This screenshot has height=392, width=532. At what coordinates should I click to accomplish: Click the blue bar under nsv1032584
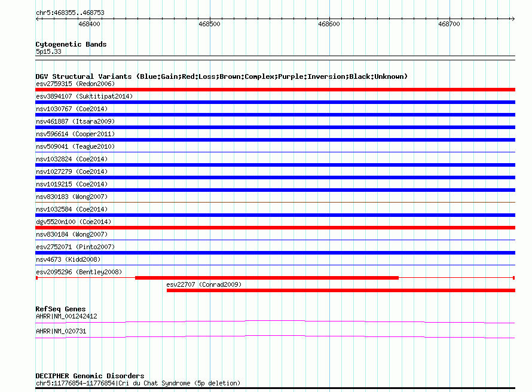pyautogui.click(x=275, y=215)
